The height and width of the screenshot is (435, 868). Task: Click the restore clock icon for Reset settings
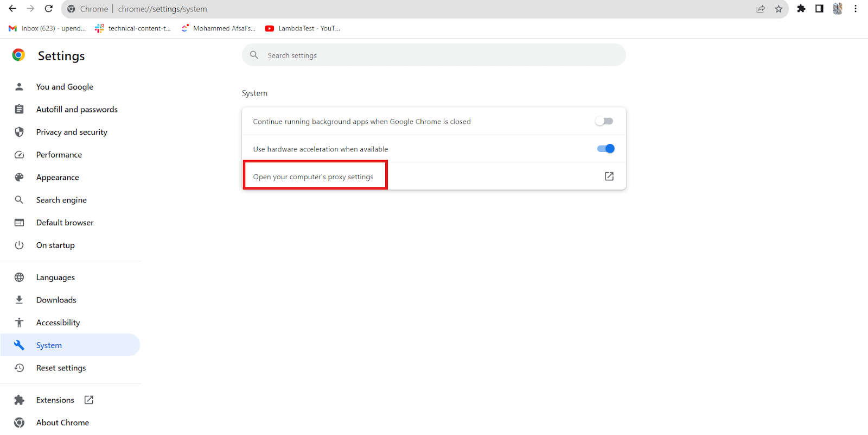pos(19,368)
